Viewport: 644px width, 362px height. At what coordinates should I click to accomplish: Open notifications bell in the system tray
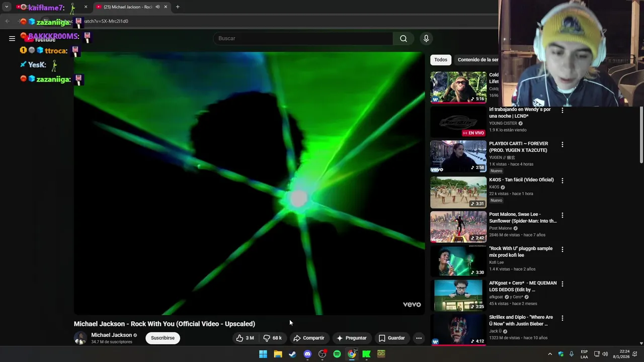click(x=635, y=354)
